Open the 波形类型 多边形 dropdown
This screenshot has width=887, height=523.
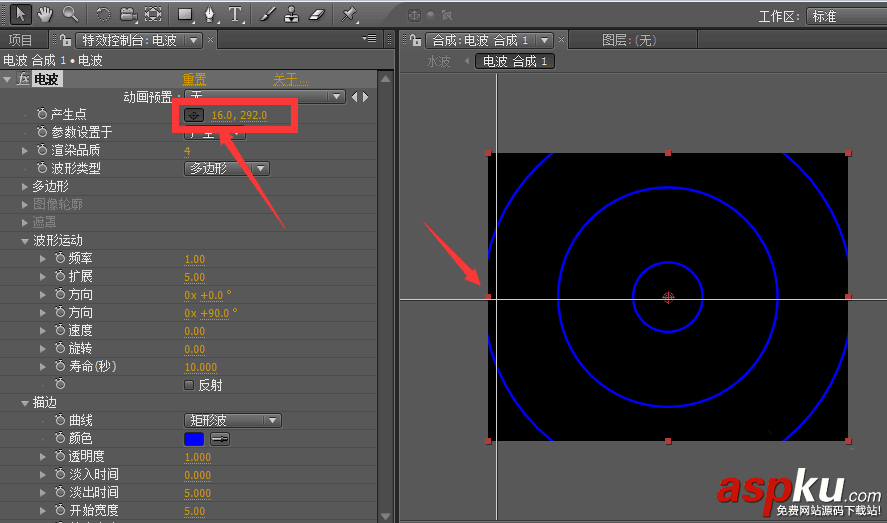pos(227,168)
